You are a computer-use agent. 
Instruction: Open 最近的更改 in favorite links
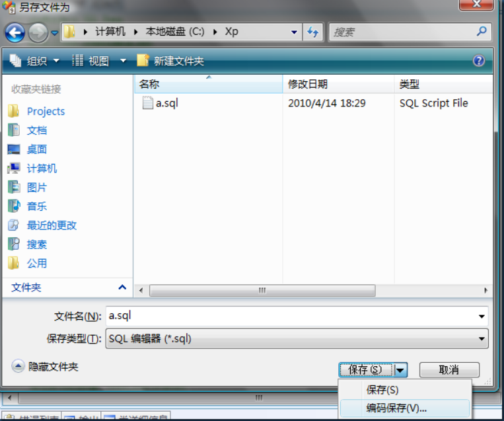(52, 225)
